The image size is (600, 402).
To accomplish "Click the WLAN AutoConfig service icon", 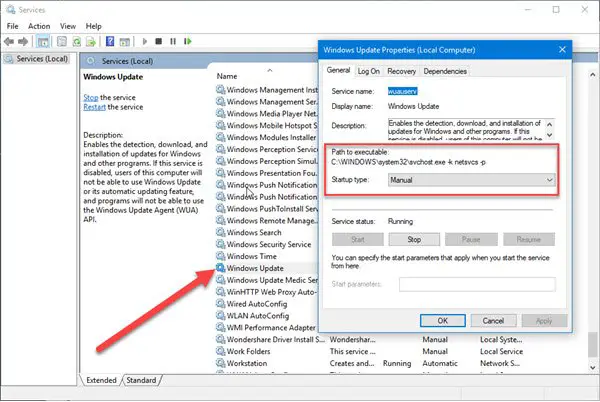I will tap(220, 315).
